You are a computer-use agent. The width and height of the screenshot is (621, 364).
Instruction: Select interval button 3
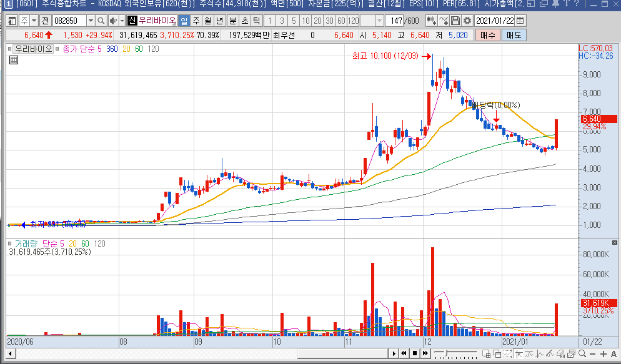282,21
